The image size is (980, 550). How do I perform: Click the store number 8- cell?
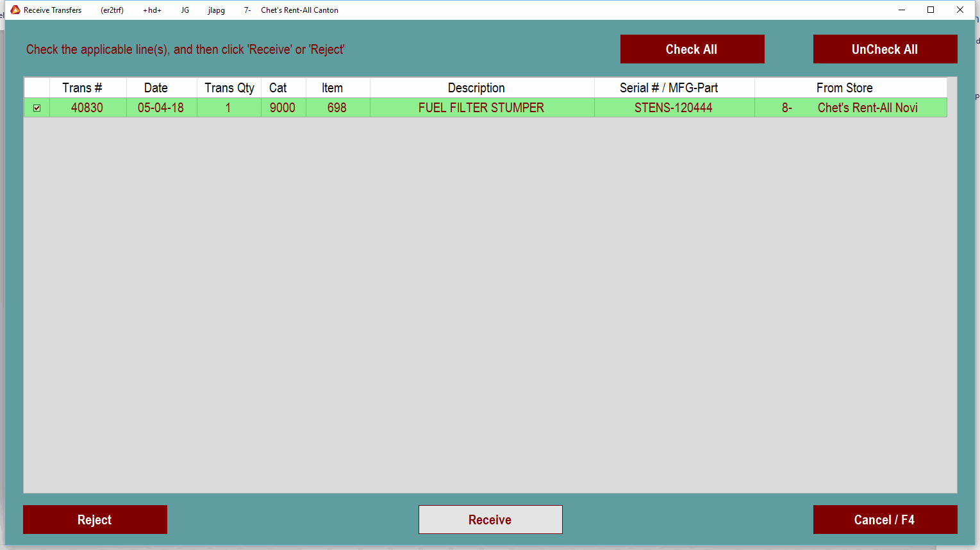point(786,108)
